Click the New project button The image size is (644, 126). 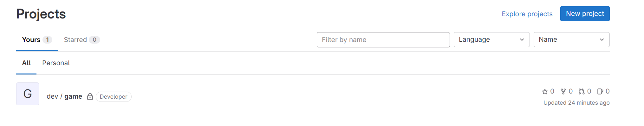[585, 14]
